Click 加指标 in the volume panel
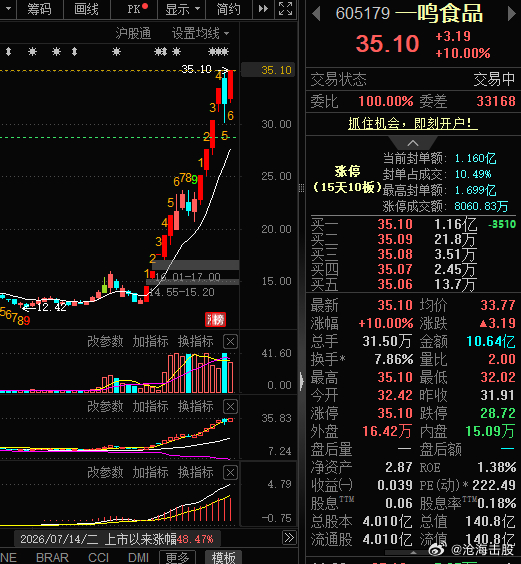521x564 pixels. (x=150, y=341)
